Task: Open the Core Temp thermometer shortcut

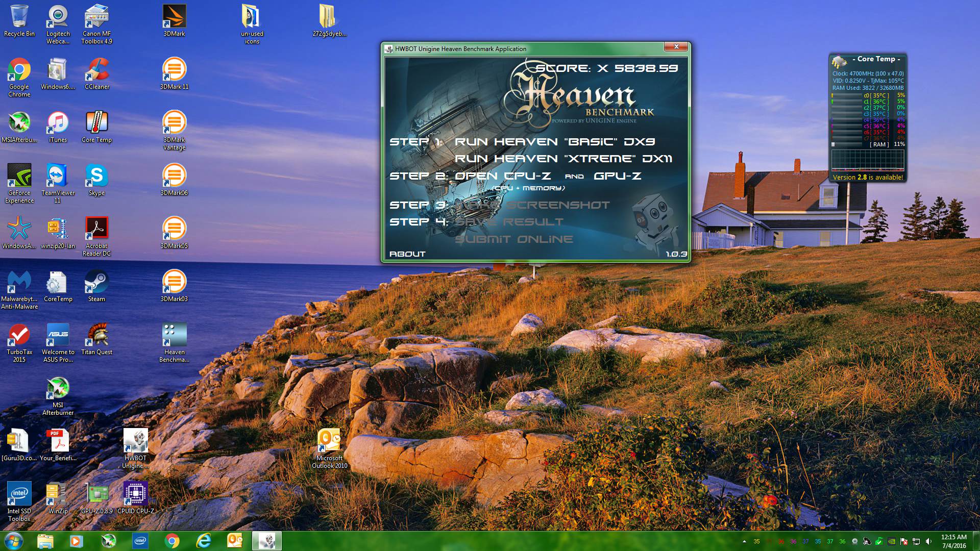Action: point(97,127)
